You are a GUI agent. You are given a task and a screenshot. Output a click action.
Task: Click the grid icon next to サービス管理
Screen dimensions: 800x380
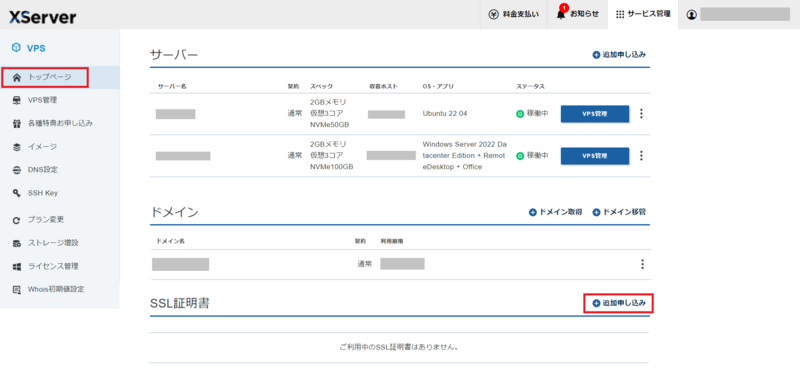point(620,14)
